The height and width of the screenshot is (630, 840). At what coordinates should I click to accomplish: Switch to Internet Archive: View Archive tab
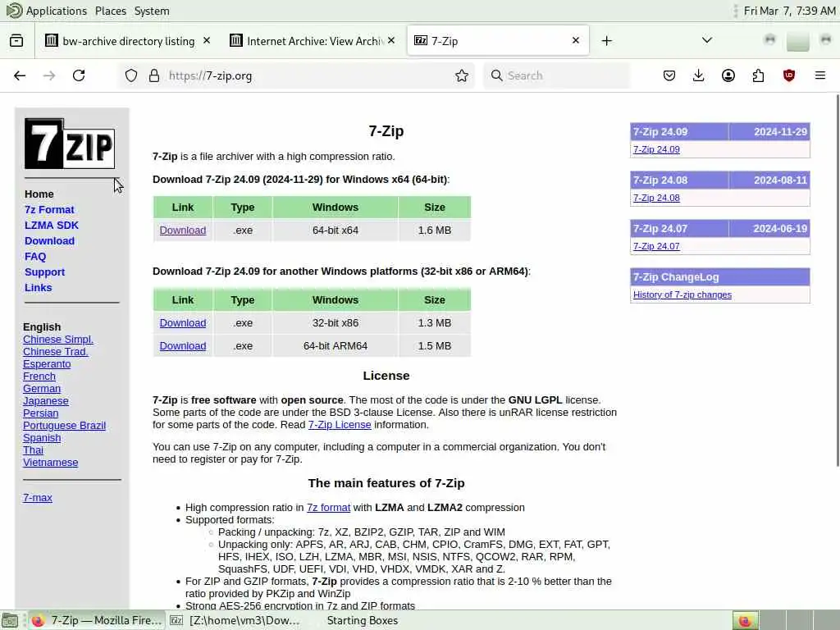313,41
